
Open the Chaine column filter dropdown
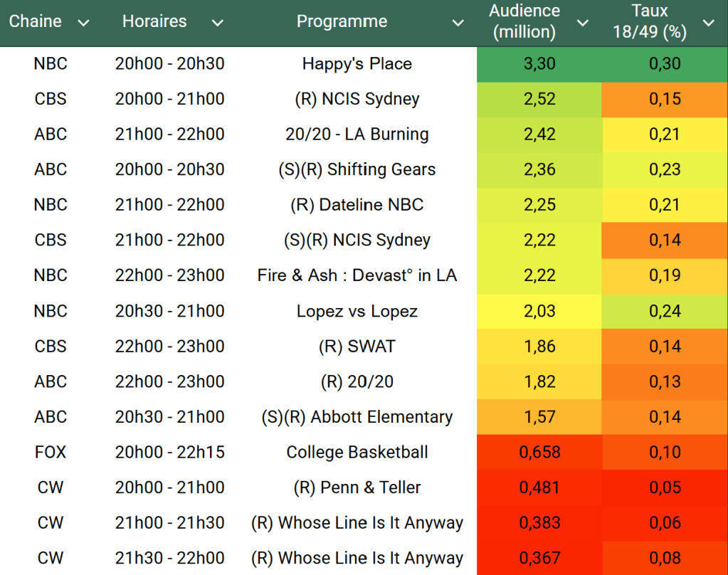(83, 23)
